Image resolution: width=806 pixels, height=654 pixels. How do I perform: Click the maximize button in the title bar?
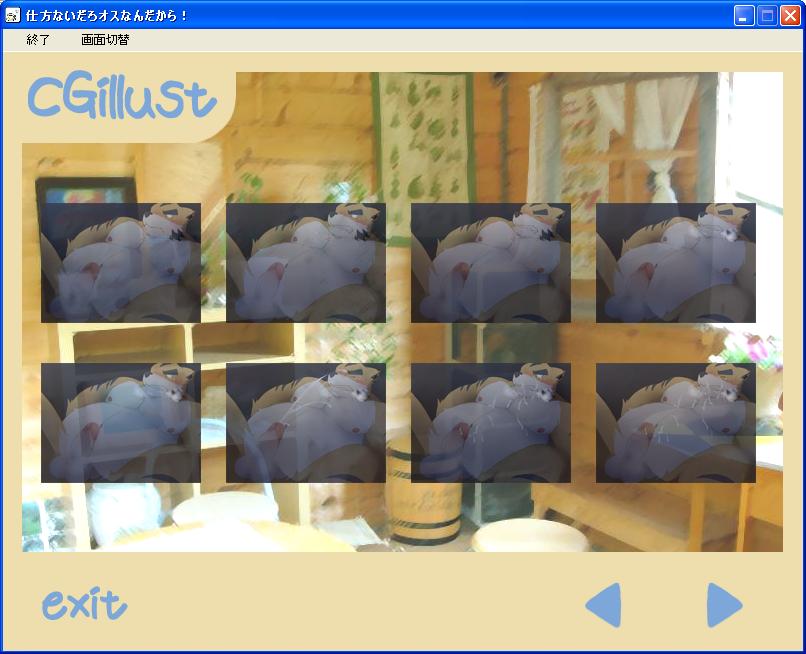pyautogui.click(x=767, y=16)
